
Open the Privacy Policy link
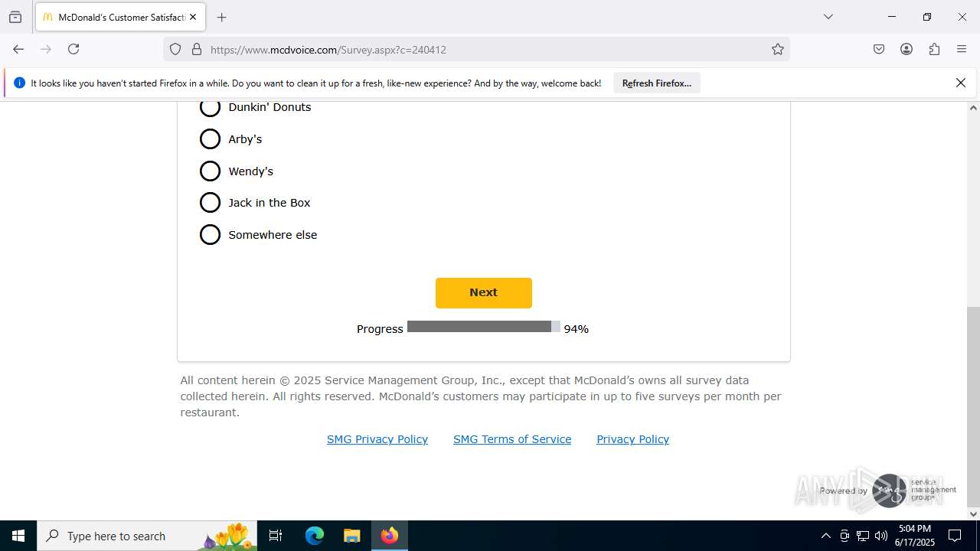(x=633, y=439)
